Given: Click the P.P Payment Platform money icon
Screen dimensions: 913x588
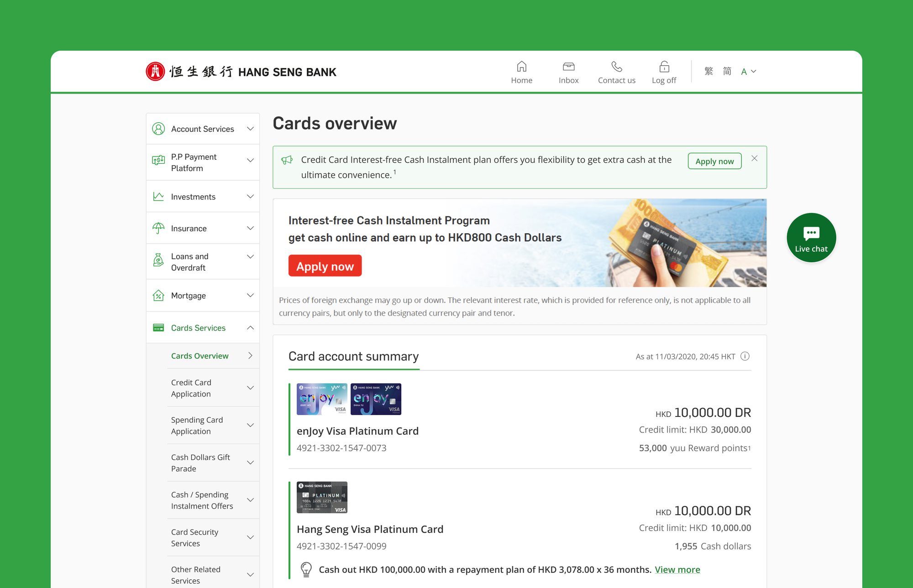Looking at the screenshot, I should click(158, 160).
